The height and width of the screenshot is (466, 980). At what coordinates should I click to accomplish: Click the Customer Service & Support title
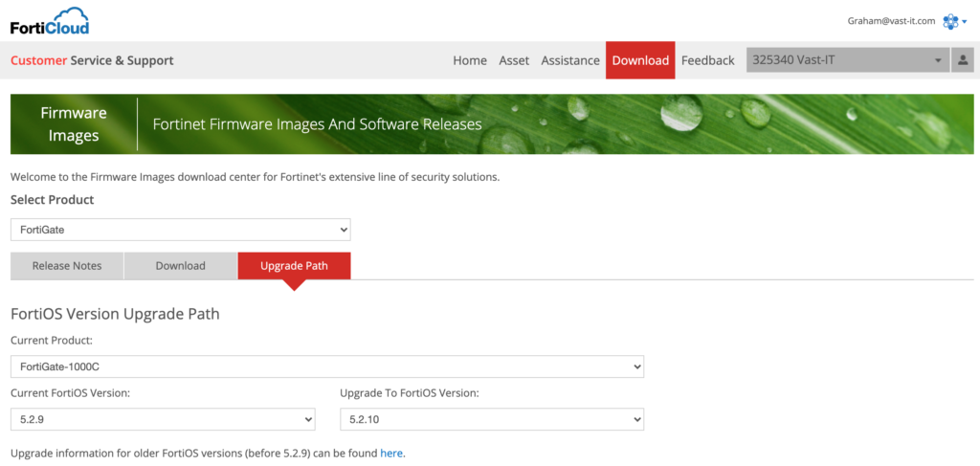click(92, 60)
